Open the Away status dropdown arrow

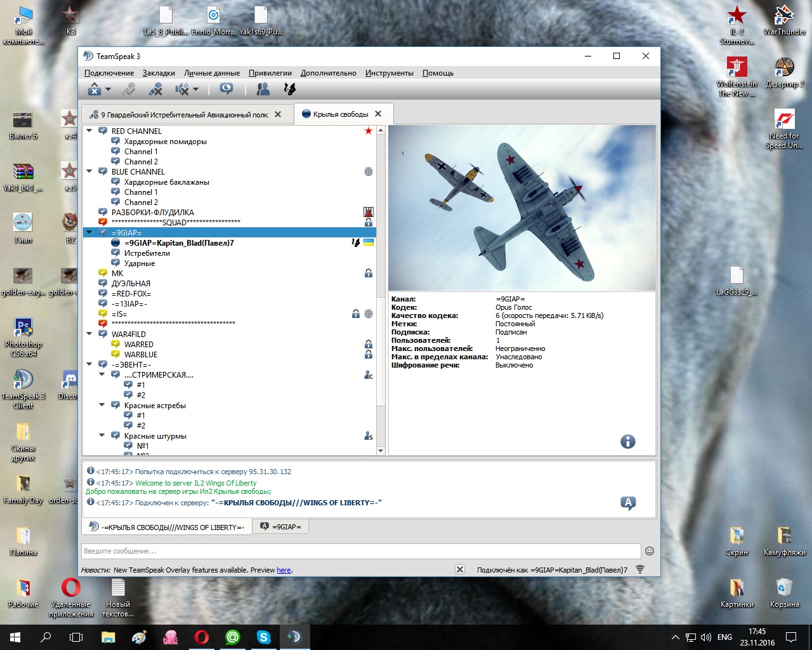tap(108, 90)
